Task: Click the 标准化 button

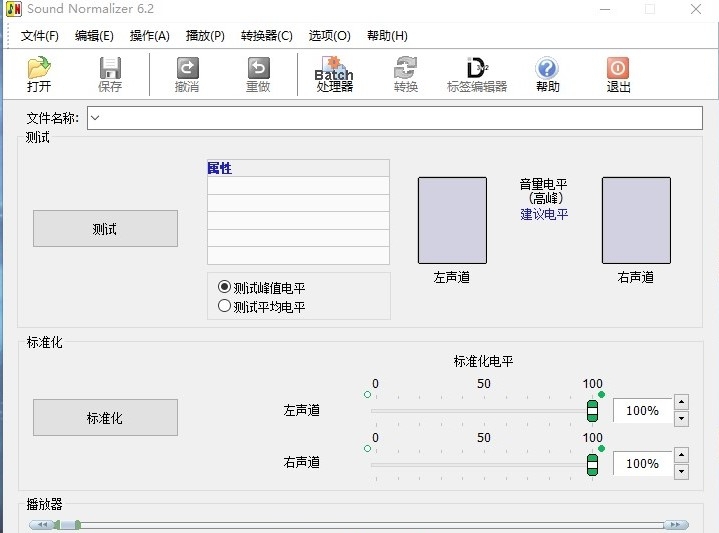Action: point(105,417)
